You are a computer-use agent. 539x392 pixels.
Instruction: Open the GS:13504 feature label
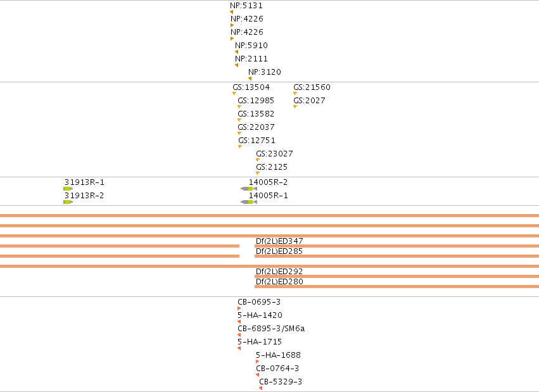click(251, 87)
